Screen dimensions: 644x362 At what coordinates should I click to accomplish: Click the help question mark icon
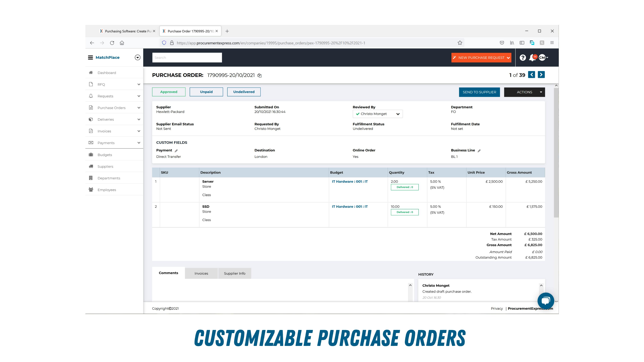click(523, 57)
